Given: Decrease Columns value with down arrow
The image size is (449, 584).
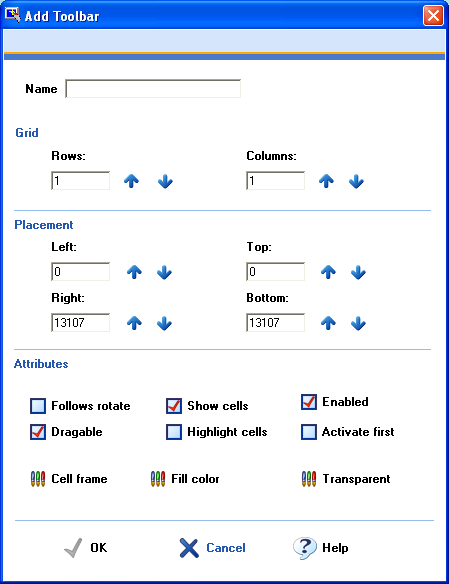Looking at the screenshot, I should click(x=356, y=181).
